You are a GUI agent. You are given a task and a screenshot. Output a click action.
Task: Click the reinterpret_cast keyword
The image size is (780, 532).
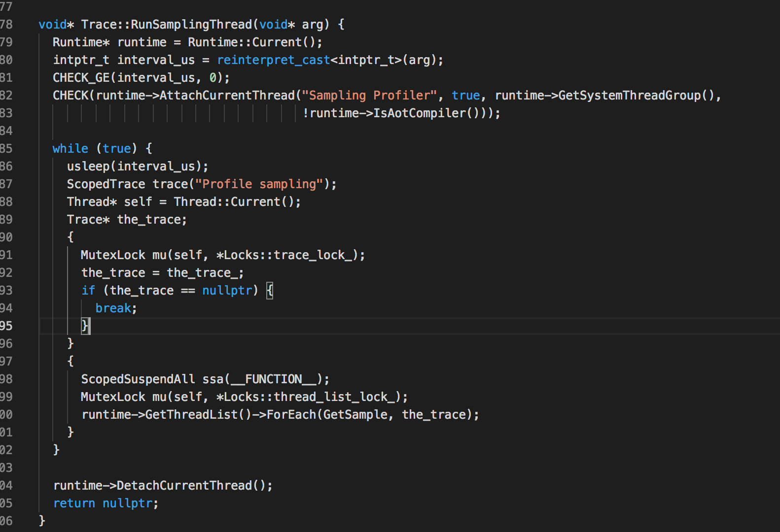pos(273,60)
